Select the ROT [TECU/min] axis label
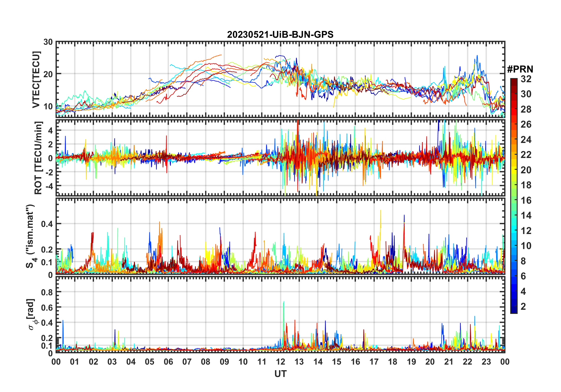The image size is (561, 392). click(x=38, y=158)
